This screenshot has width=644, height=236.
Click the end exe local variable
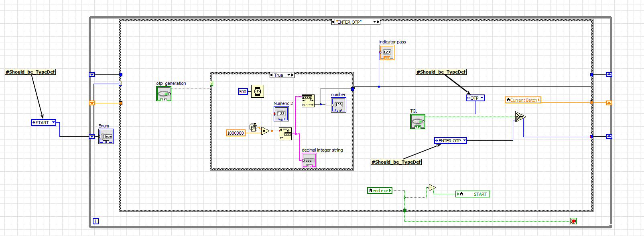pyautogui.click(x=380, y=191)
